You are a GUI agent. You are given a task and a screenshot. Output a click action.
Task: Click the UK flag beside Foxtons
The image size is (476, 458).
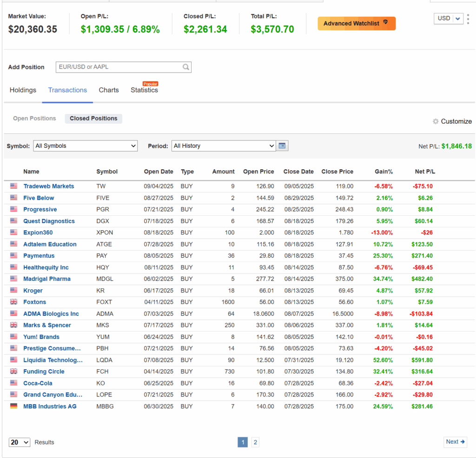click(13, 302)
